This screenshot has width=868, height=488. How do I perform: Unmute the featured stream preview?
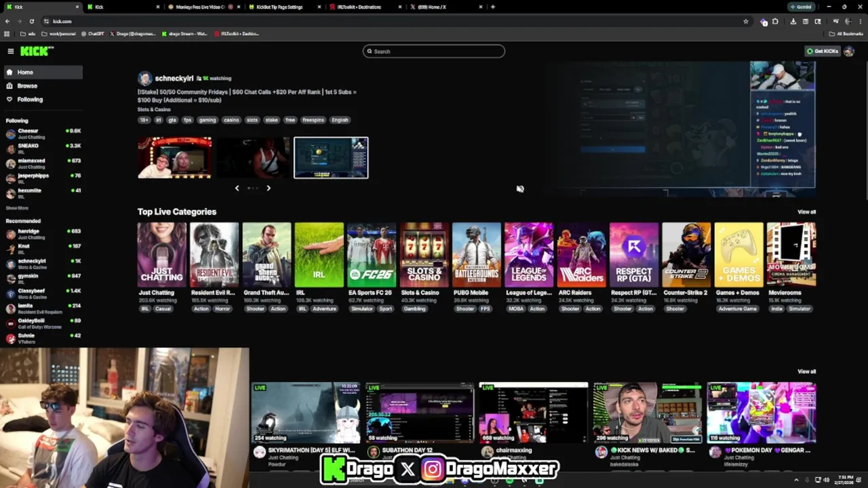tap(520, 189)
